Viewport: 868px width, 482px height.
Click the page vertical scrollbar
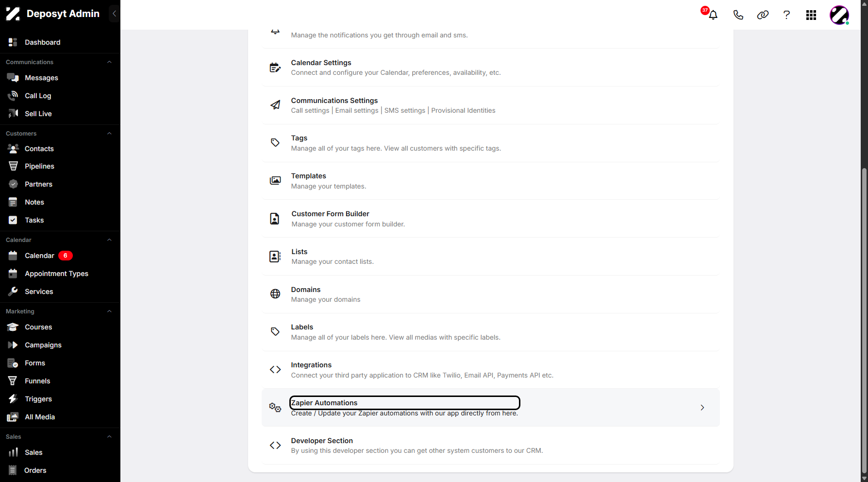(864, 321)
